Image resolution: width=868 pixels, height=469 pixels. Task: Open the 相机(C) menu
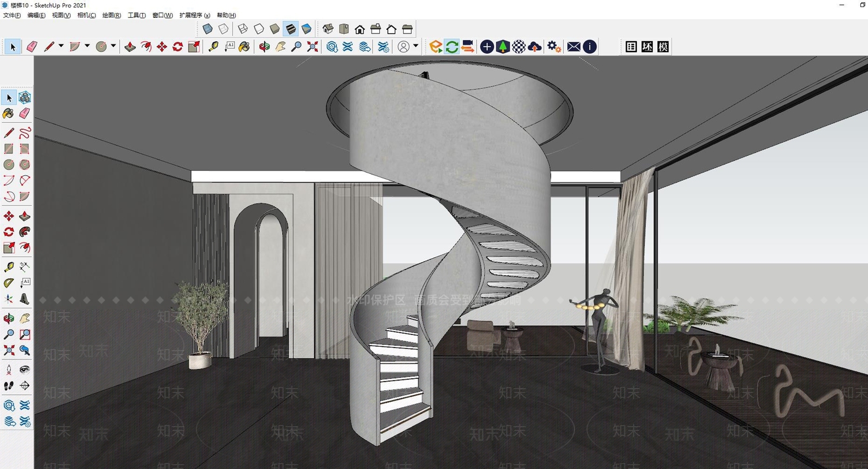(x=86, y=15)
